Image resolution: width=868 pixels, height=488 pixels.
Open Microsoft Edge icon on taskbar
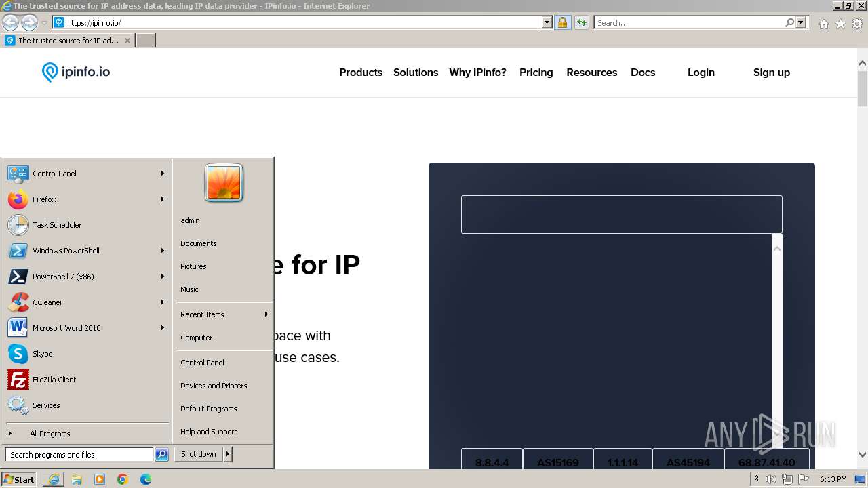click(146, 479)
